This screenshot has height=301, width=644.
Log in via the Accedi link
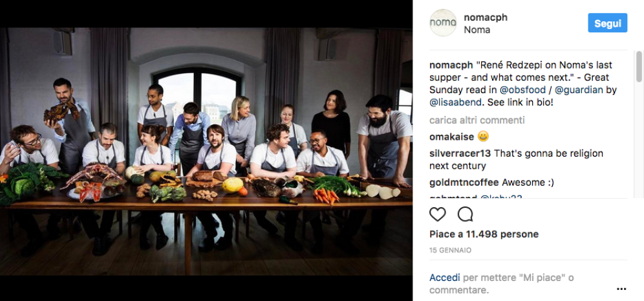coord(445,278)
